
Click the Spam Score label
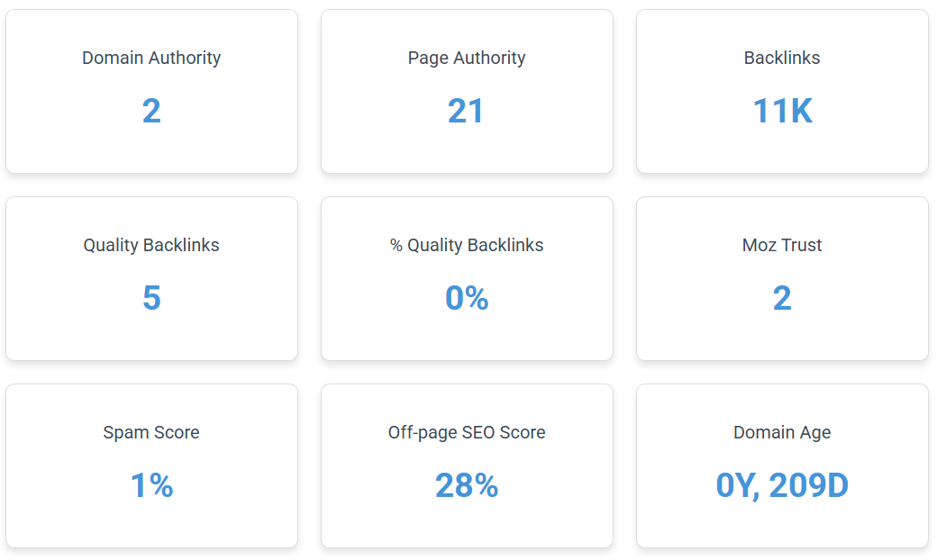tap(151, 432)
